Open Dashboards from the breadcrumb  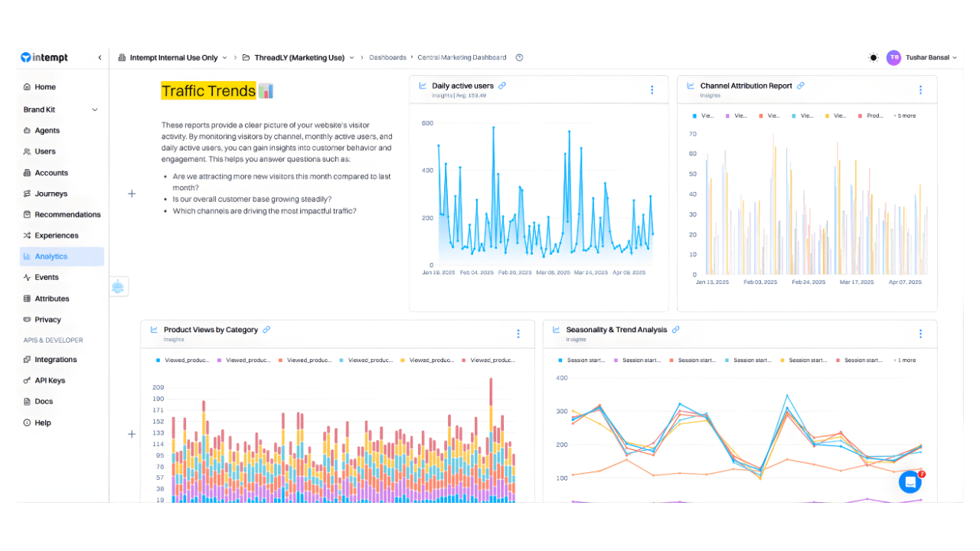click(x=387, y=57)
